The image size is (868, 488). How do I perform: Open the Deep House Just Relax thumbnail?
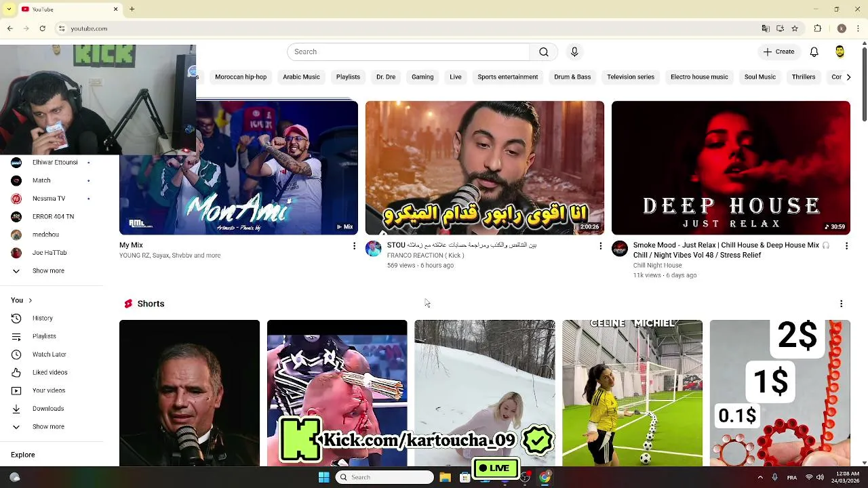pyautogui.click(x=731, y=168)
